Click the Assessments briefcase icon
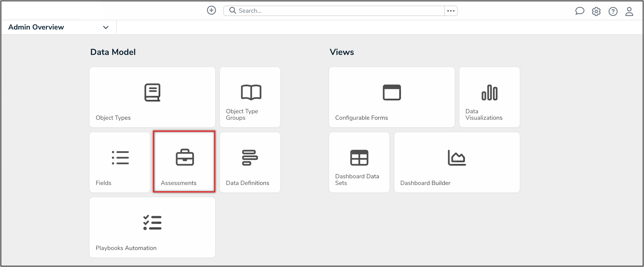The image size is (644, 267). [185, 157]
